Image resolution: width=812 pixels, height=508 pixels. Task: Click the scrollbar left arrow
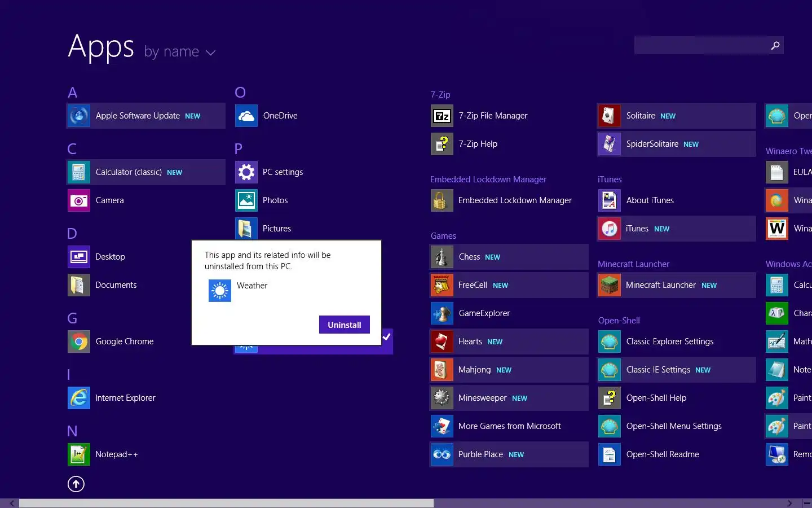tap(12, 503)
